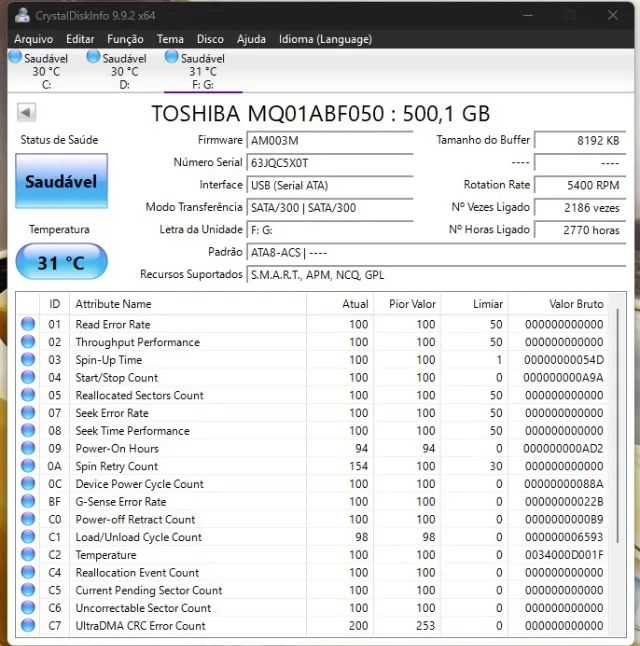
Task: Click the status icon for Device Power Cycle Count
Action: click(28, 483)
